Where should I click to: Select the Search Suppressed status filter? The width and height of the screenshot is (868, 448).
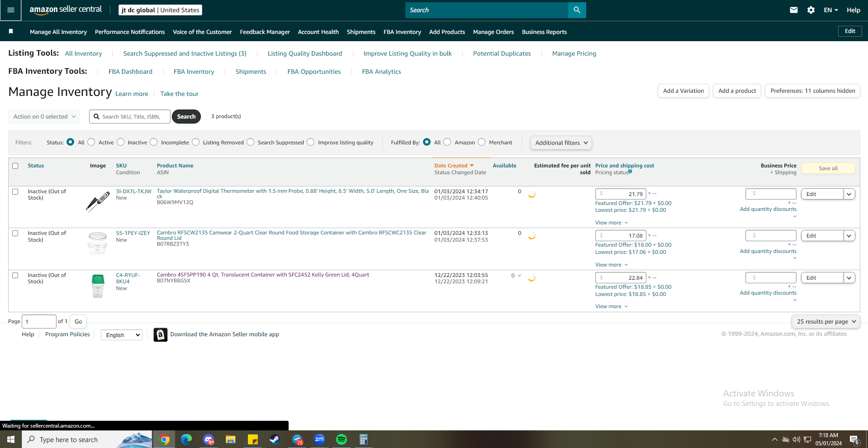251,142
